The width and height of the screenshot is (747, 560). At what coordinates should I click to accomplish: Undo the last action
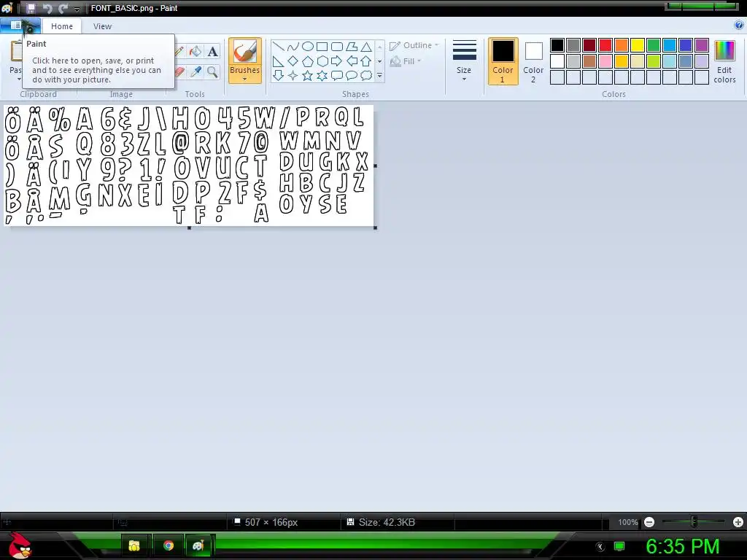tap(47, 8)
